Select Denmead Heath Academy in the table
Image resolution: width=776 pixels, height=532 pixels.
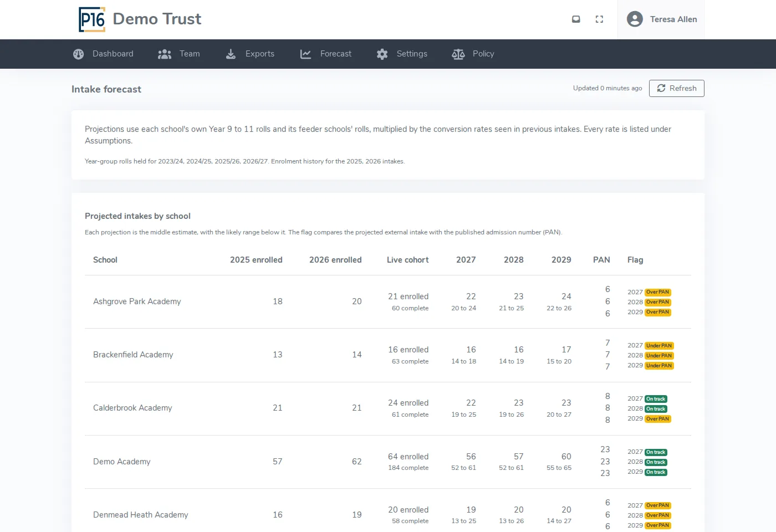141,515
